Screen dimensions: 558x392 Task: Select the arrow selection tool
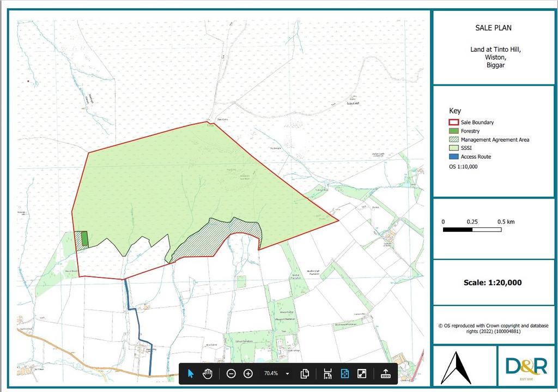point(190,373)
